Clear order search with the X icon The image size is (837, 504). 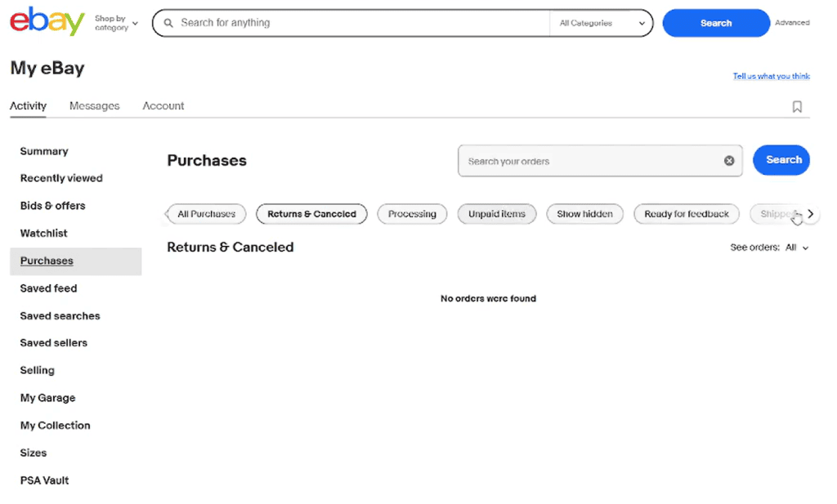[x=729, y=161]
